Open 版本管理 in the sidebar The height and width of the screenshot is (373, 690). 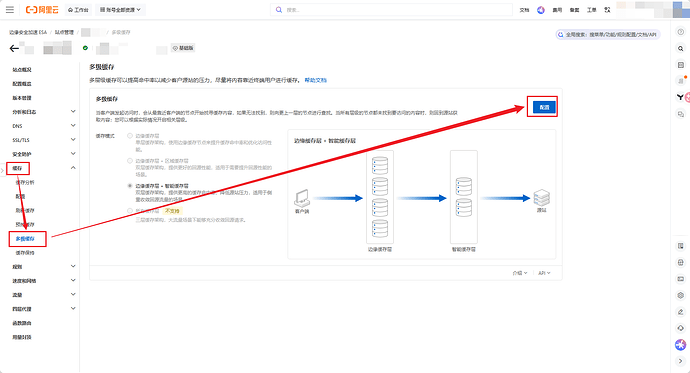22,98
